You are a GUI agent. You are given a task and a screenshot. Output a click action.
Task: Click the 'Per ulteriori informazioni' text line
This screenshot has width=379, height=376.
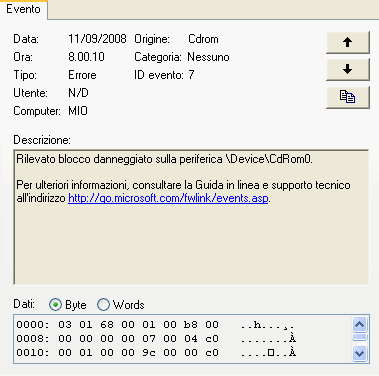pyautogui.click(x=183, y=185)
